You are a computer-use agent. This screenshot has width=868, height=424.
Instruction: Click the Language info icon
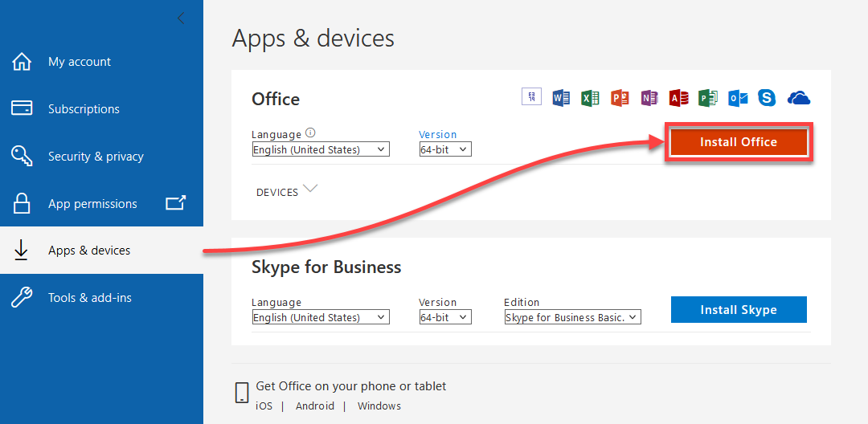(310, 133)
